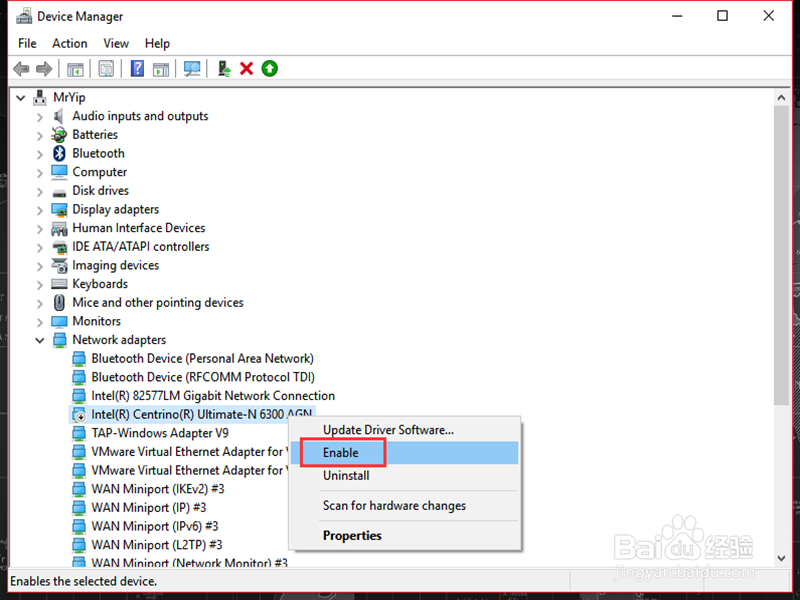Screen dimensions: 800x600
Task: Click the Audio inputs and outputs speaker icon
Action: [x=59, y=116]
